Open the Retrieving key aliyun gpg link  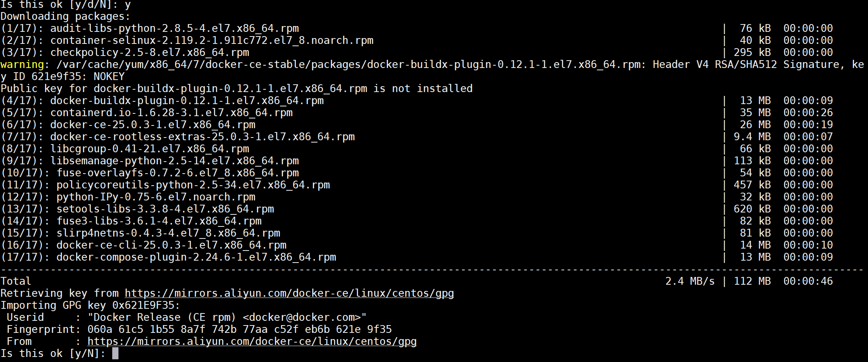(x=289, y=293)
